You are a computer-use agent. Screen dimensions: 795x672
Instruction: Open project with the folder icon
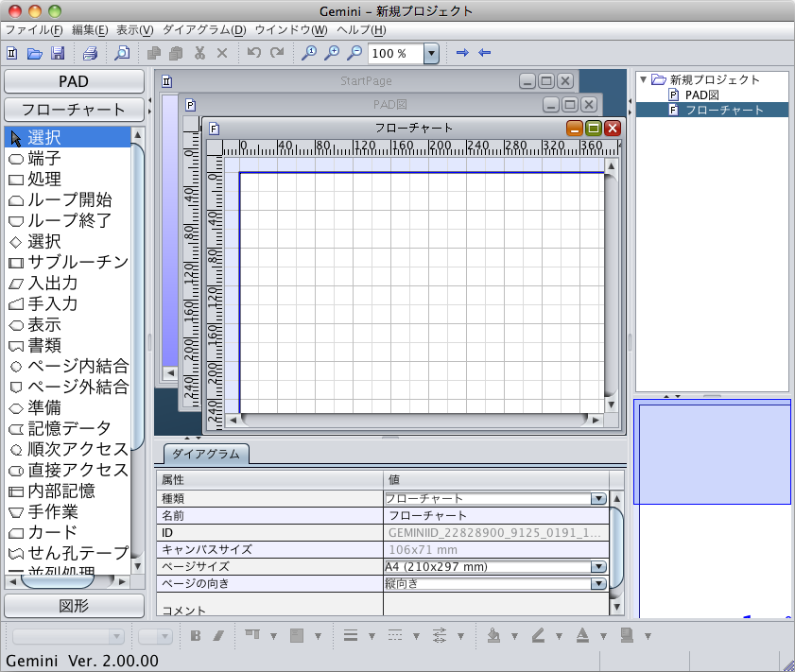[34, 53]
